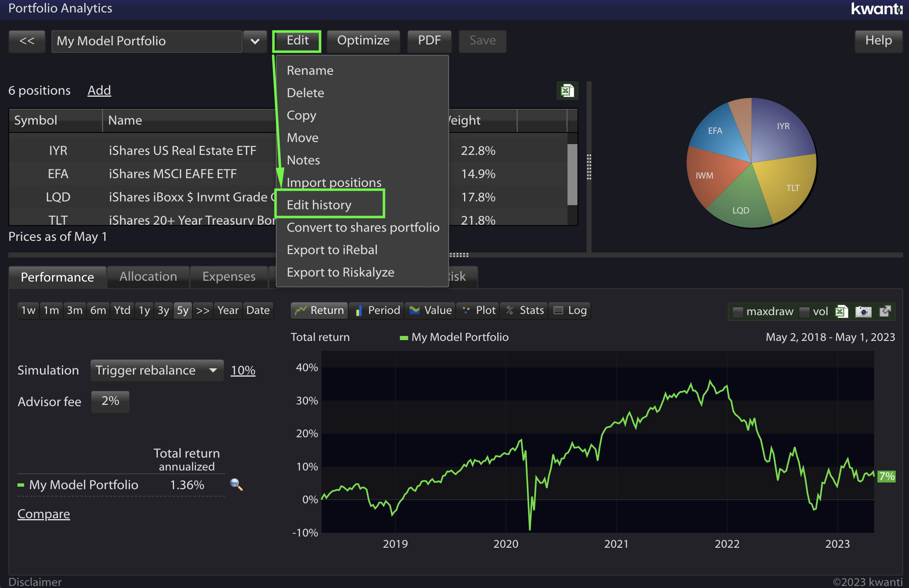Set range to 5y

tap(183, 310)
